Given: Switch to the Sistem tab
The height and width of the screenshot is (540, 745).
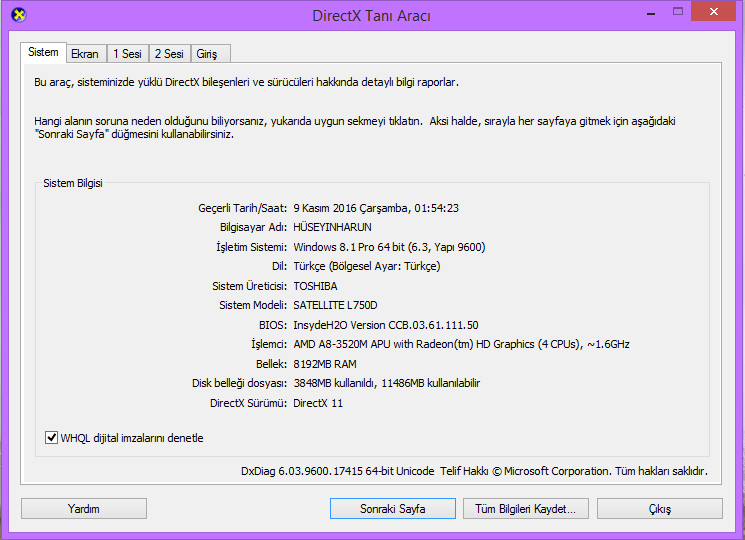Looking at the screenshot, I should click(43, 52).
